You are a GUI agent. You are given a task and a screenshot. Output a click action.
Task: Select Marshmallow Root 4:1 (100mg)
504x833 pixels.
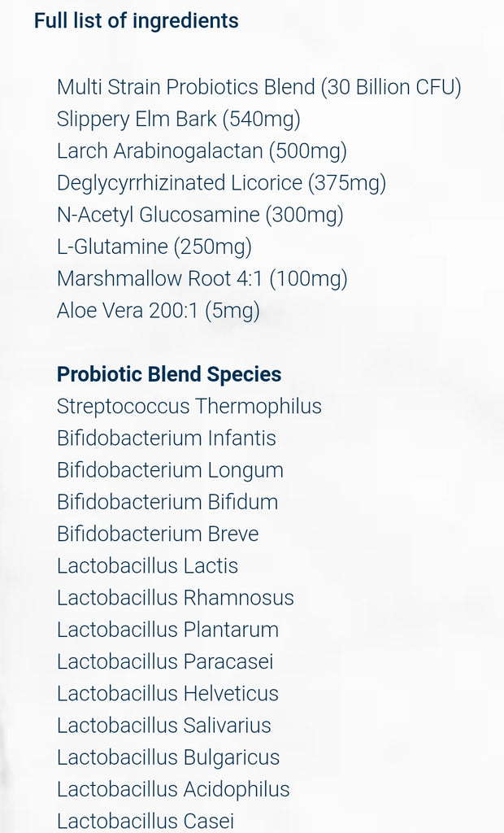pos(202,278)
